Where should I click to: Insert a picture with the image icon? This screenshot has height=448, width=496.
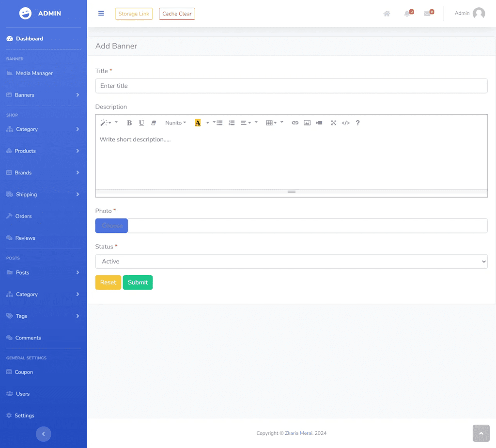(x=307, y=123)
